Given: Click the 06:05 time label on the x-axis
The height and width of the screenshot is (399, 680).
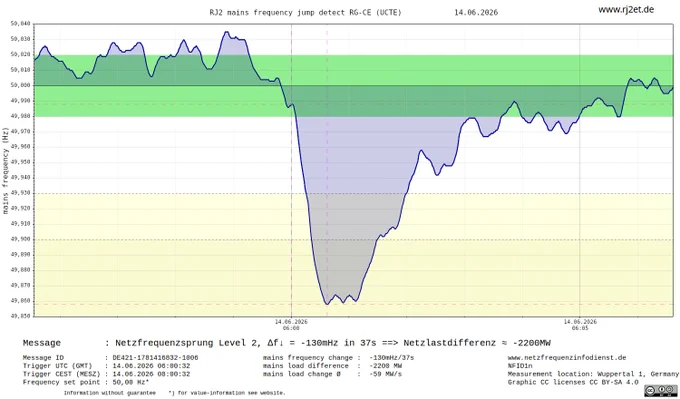Looking at the screenshot, I should coord(580,328).
